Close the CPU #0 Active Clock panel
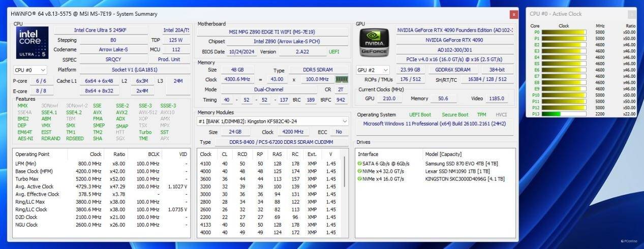644x249 pixels. click(x=631, y=14)
